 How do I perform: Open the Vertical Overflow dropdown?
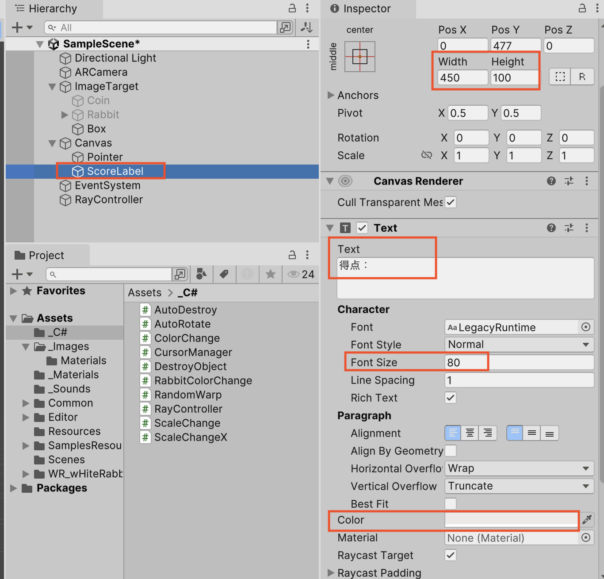coord(519,486)
